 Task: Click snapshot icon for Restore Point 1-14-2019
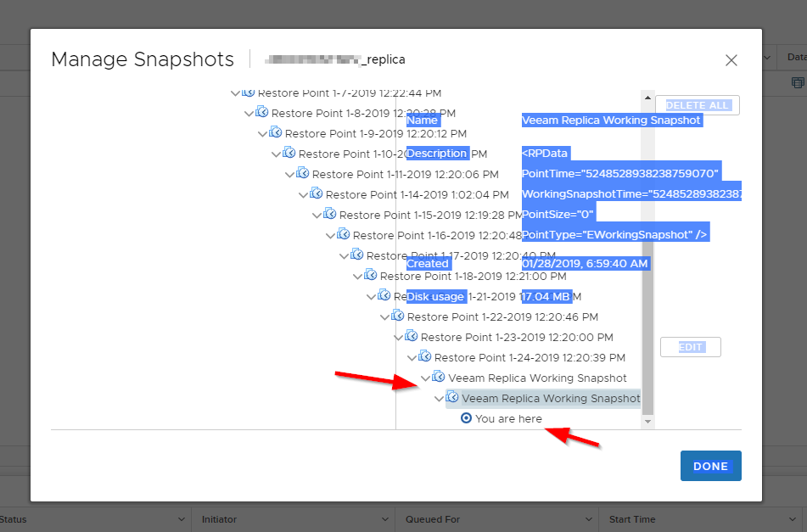pyautogui.click(x=317, y=193)
